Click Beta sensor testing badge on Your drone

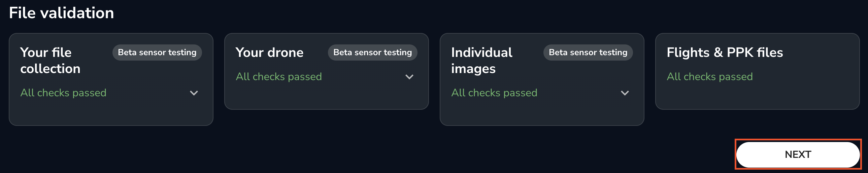click(372, 53)
